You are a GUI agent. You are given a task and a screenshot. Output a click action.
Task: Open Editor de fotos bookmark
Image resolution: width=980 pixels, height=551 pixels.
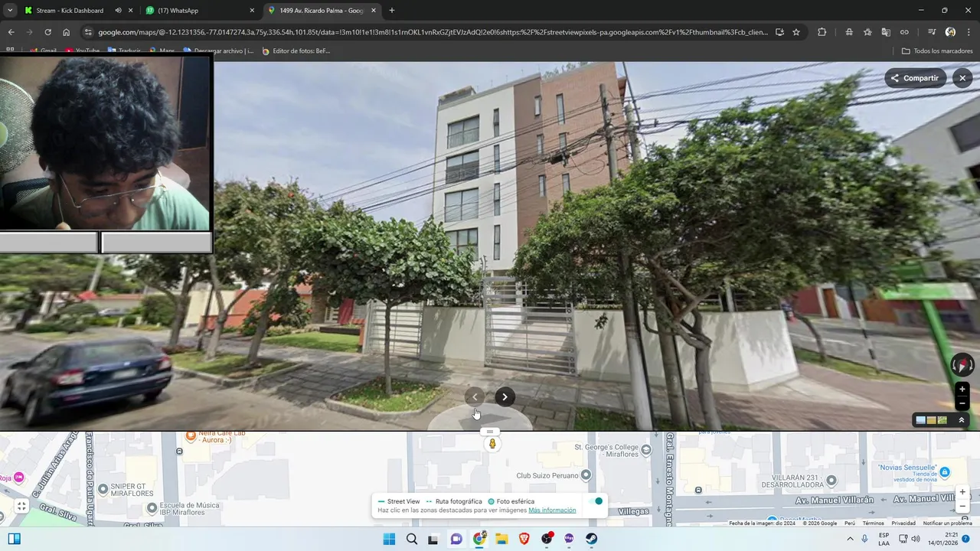296,51
